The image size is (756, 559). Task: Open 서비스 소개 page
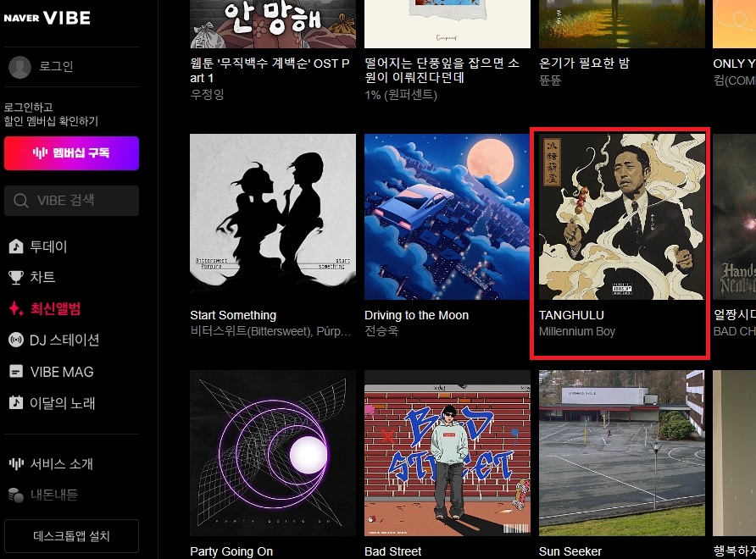pos(61,463)
